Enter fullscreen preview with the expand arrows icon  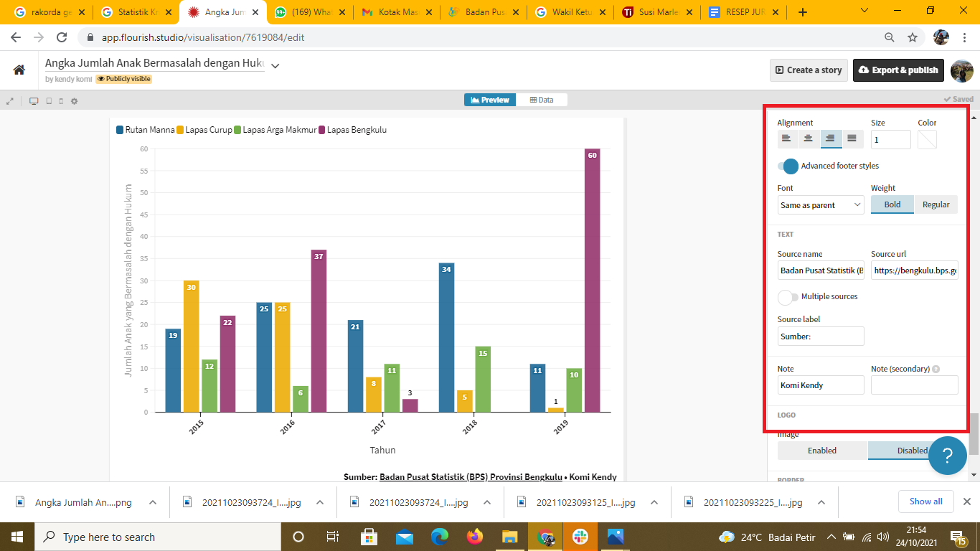(x=10, y=101)
